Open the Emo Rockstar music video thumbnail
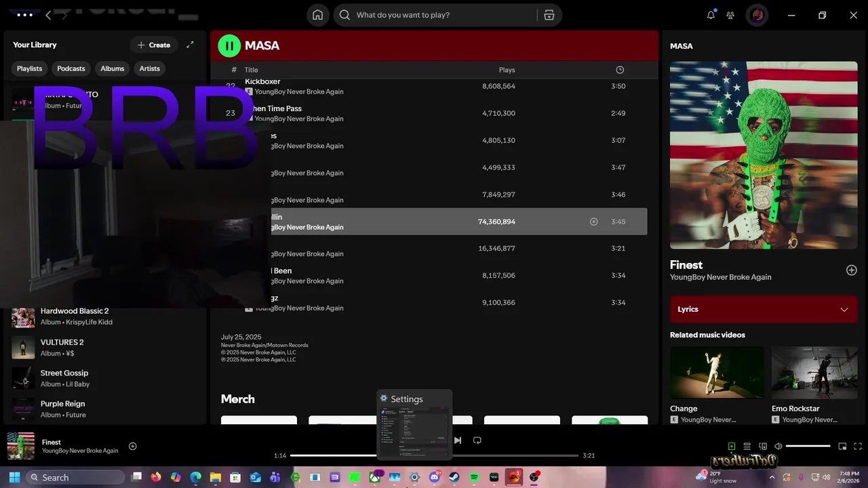 (814, 373)
